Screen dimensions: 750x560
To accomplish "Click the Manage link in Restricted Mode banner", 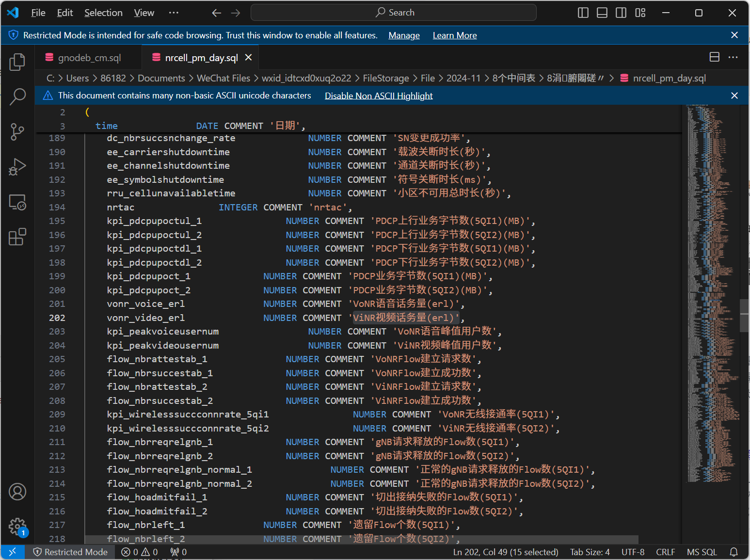I will pyautogui.click(x=404, y=35).
